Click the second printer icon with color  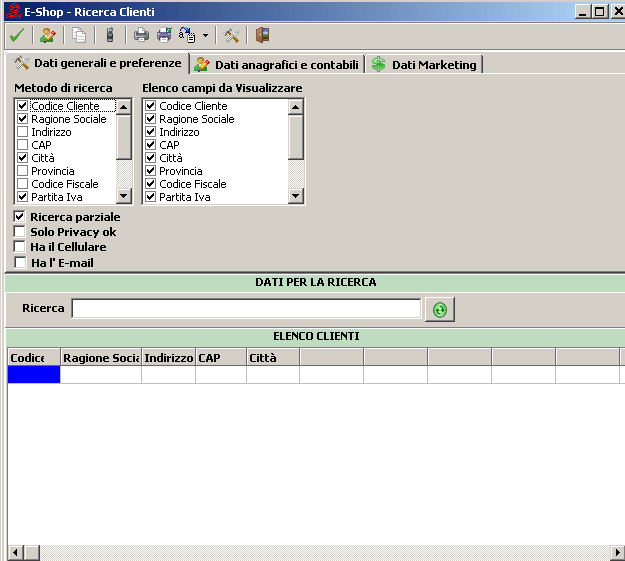[164, 35]
